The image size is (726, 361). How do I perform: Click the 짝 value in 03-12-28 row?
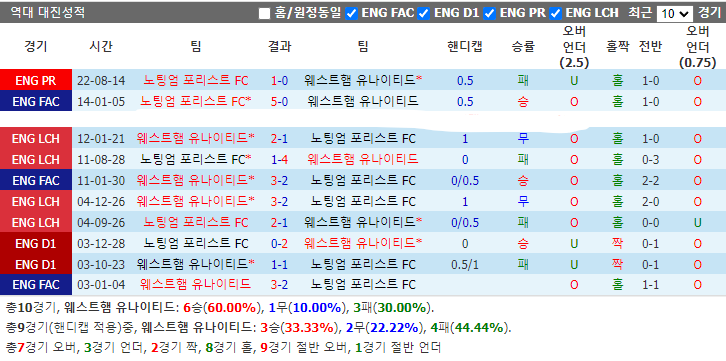point(618,243)
